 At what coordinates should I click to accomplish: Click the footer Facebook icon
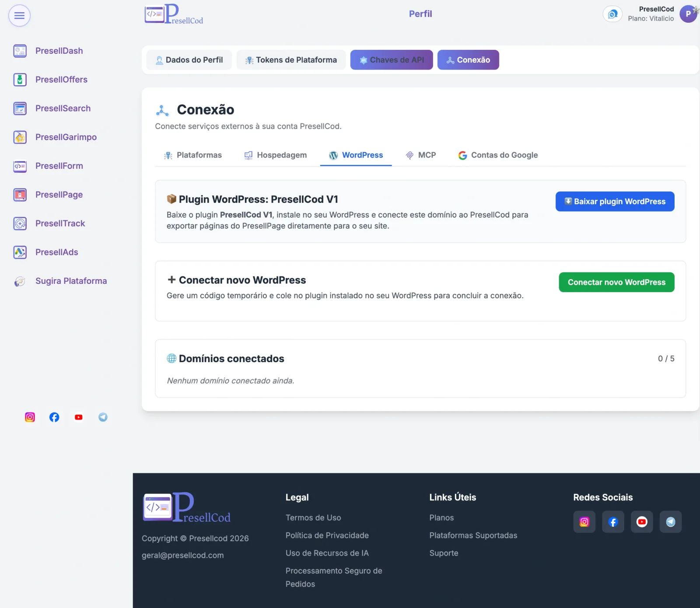pyautogui.click(x=613, y=522)
